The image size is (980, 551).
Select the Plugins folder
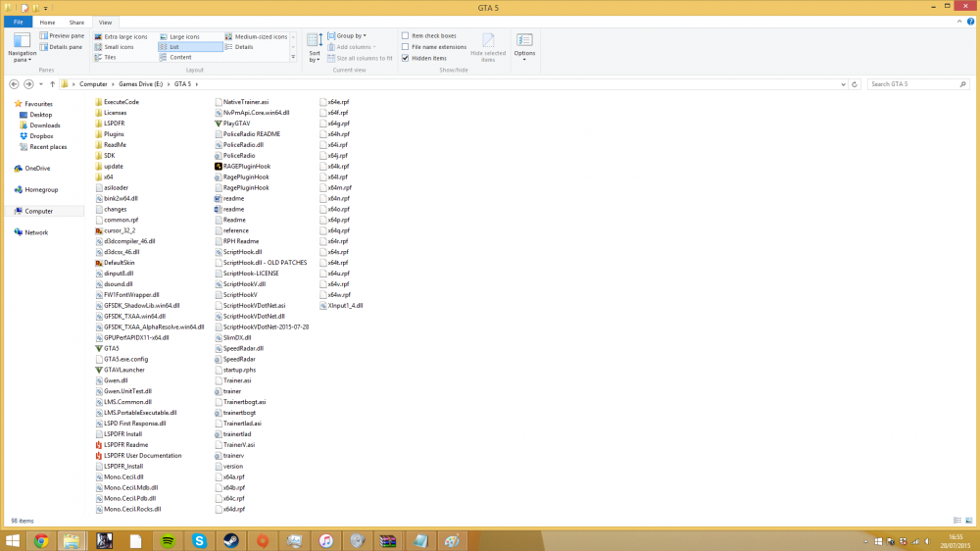114,134
